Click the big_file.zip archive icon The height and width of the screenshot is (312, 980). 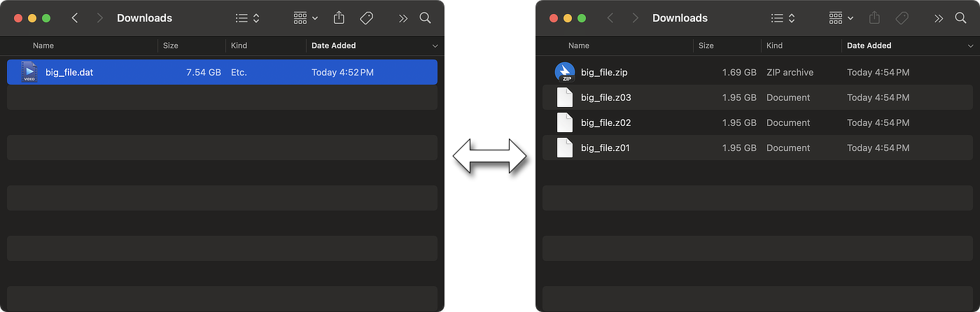(x=564, y=72)
